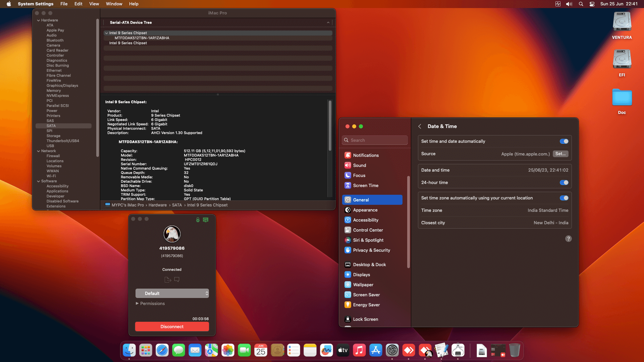This screenshot has height=362, width=644.
Task: Click the eagle avatar in AnyDesk
Action: click(172, 234)
